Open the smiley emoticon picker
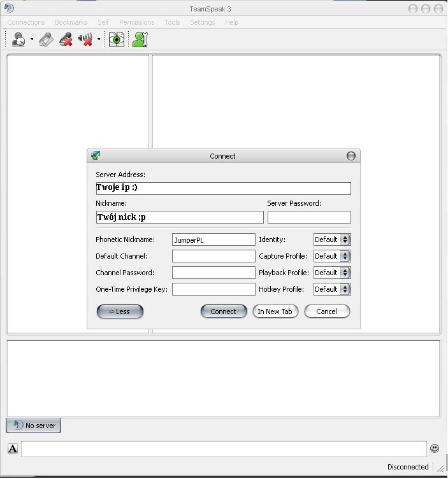Viewport: 448px width, 479px height. coord(435,448)
